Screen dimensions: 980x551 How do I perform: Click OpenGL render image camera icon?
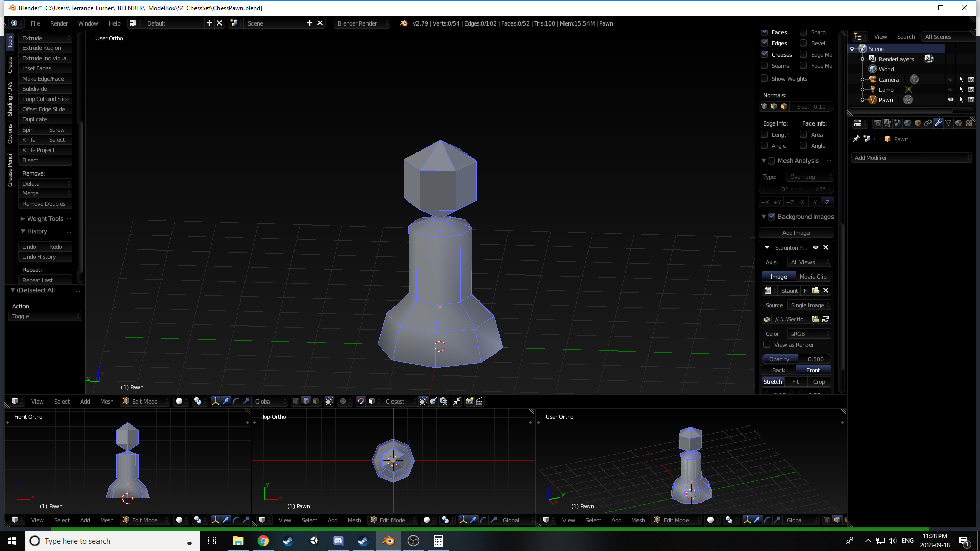(x=469, y=402)
